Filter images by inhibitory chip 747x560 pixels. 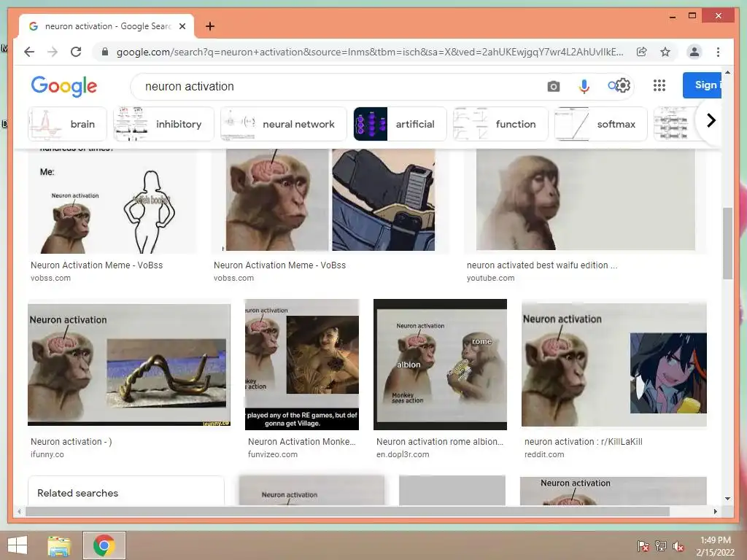[163, 124]
